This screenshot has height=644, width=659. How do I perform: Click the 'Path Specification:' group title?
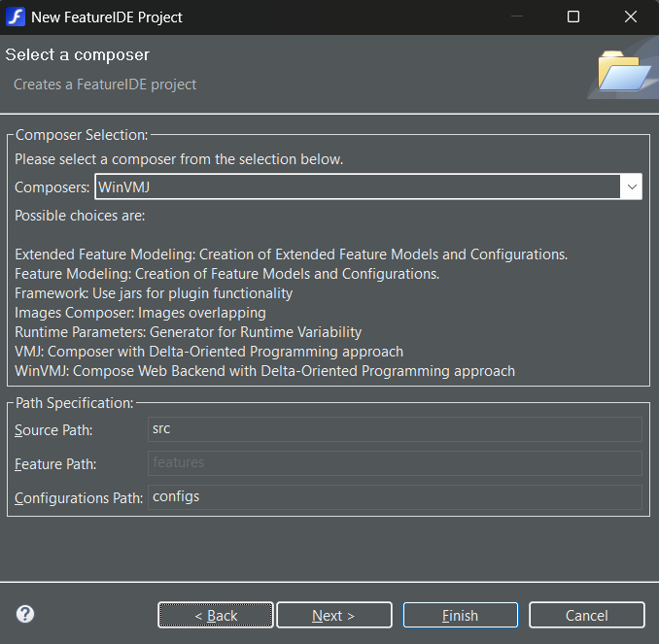75,403
